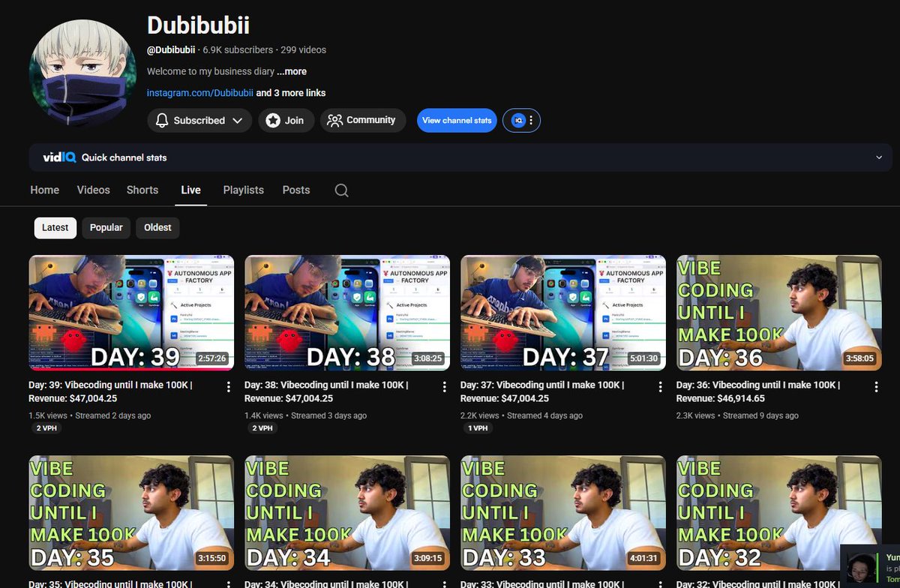The height and width of the screenshot is (588, 900).
Task: Switch to the Playlists tab
Action: 244,190
